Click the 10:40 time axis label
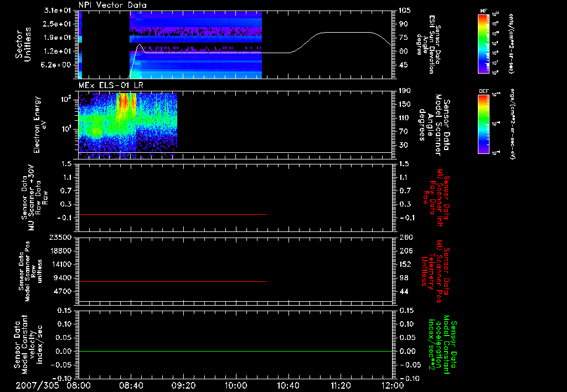The image size is (567, 392). (x=288, y=385)
